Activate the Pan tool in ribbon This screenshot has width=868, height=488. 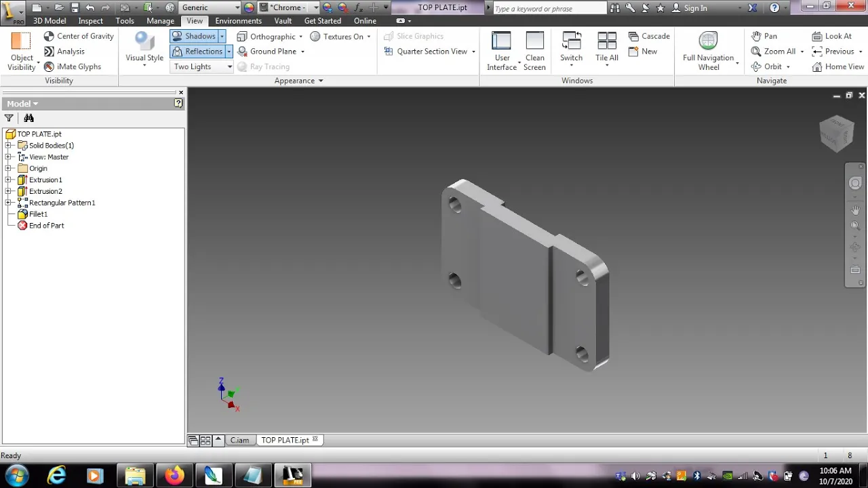[x=764, y=36]
